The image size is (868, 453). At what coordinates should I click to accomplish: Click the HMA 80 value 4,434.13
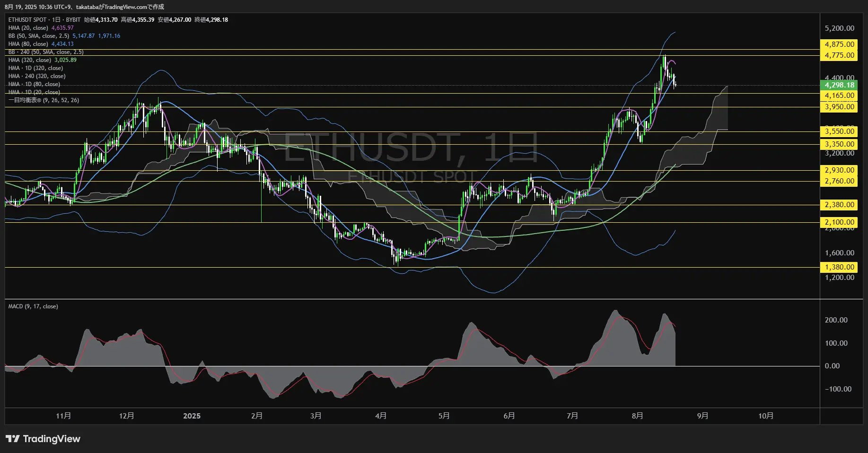(62, 44)
